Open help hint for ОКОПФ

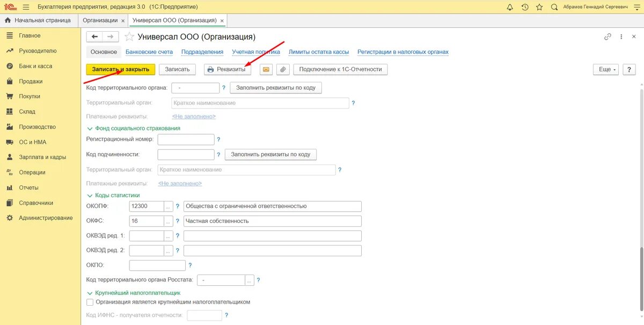pyautogui.click(x=177, y=206)
